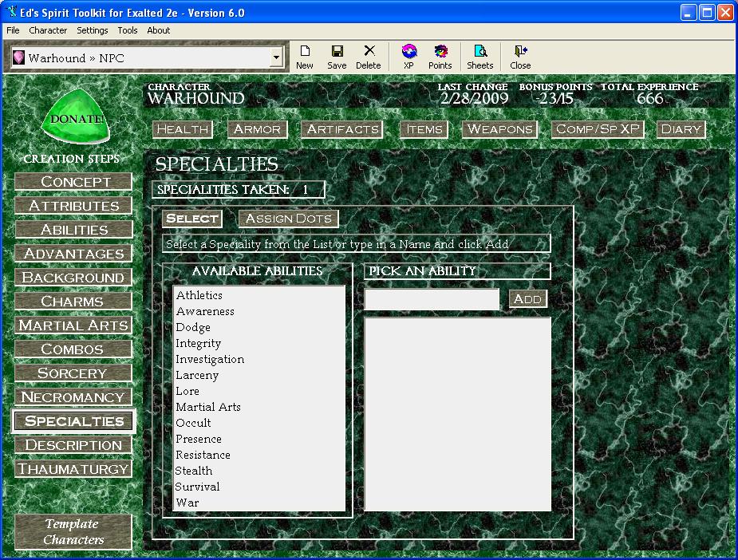The width and height of the screenshot is (738, 560).
Task: Open the Items panel
Action: (x=424, y=129)
